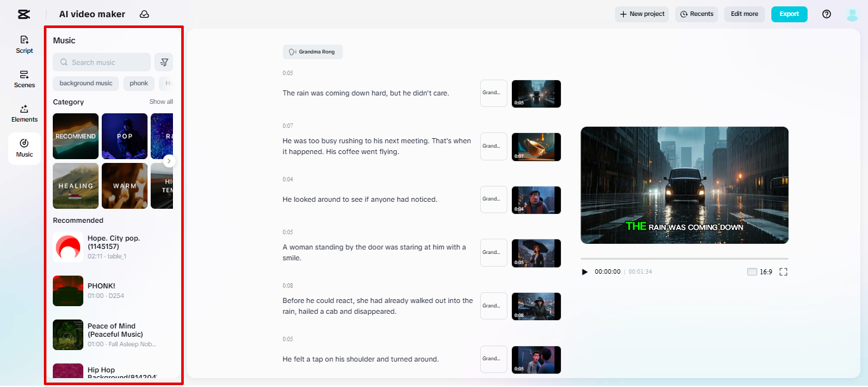The image size is (868, 387).
Task: Click voice box beside 'He looked around' line
Action: pos(493,199)
